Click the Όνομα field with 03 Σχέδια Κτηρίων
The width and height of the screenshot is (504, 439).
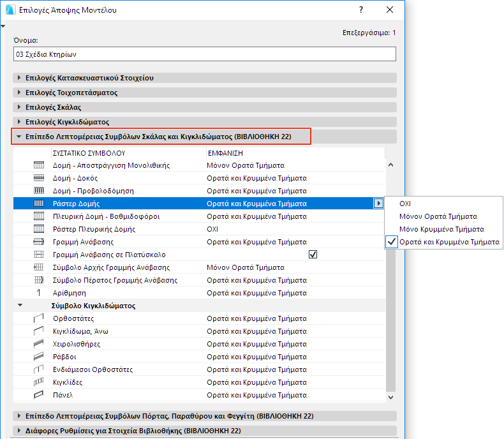[x=205, y=54]
